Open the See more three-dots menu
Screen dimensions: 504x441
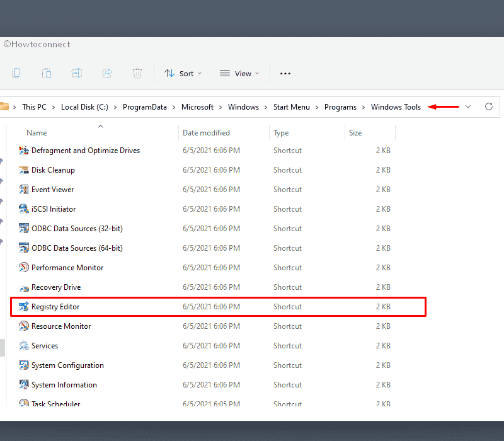point(285,74)
